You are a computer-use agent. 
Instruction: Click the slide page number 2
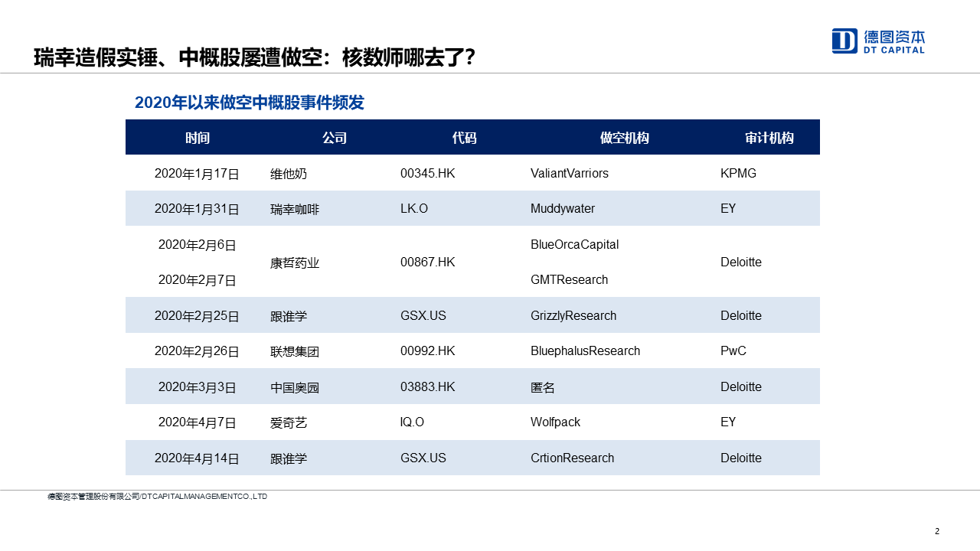937,531
